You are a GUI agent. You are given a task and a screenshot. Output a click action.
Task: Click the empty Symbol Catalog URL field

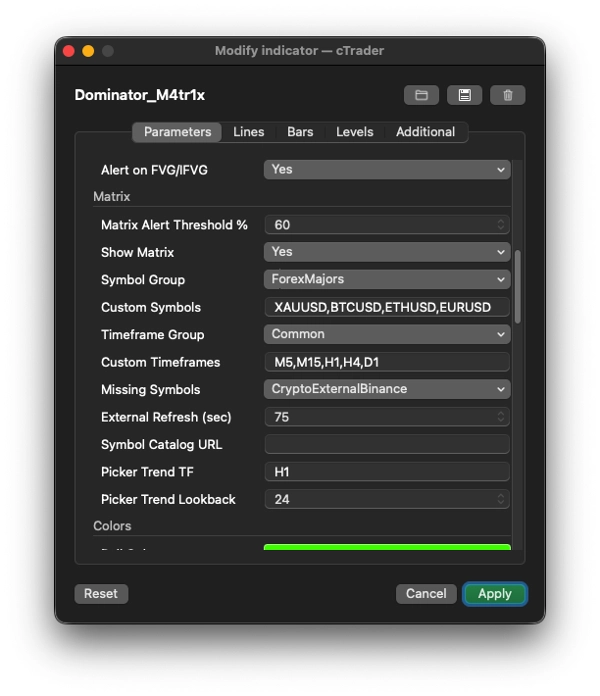point(387,444)
